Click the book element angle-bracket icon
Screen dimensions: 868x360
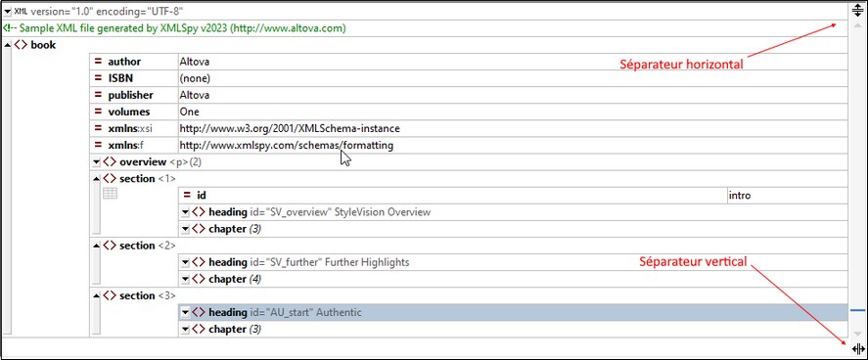pos(21,45)
